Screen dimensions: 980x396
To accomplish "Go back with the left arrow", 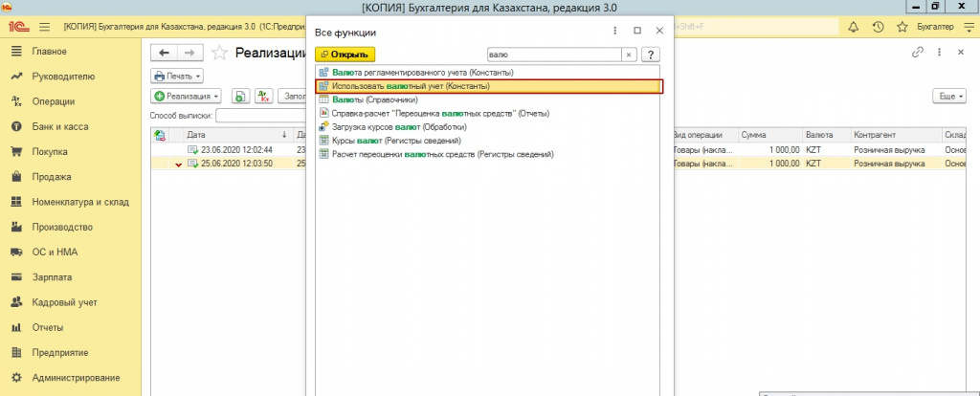I will pyautogui.click(x=165, y=53).
